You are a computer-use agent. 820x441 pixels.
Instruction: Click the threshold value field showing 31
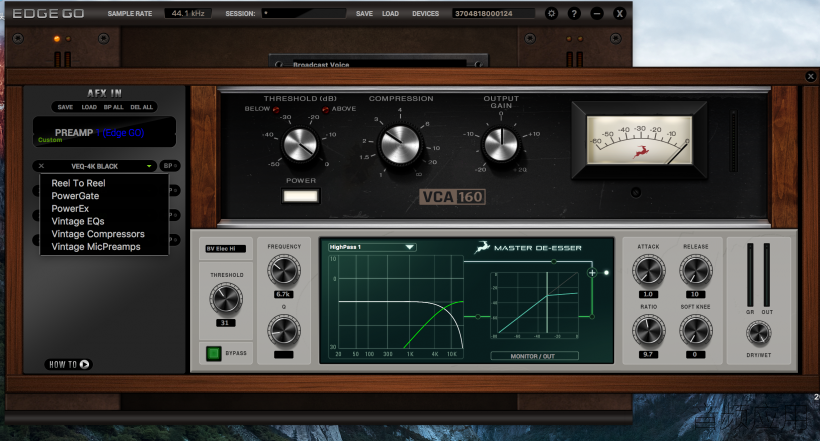(225, 323)
